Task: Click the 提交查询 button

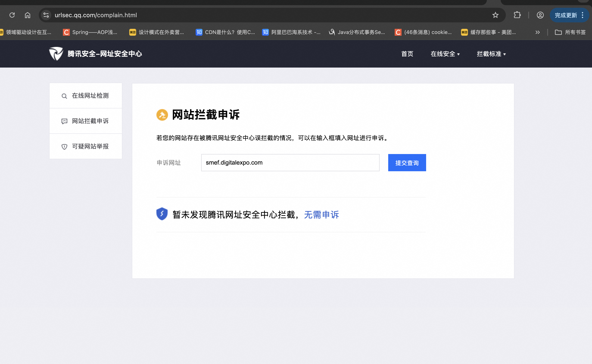Action: point(407,163)
